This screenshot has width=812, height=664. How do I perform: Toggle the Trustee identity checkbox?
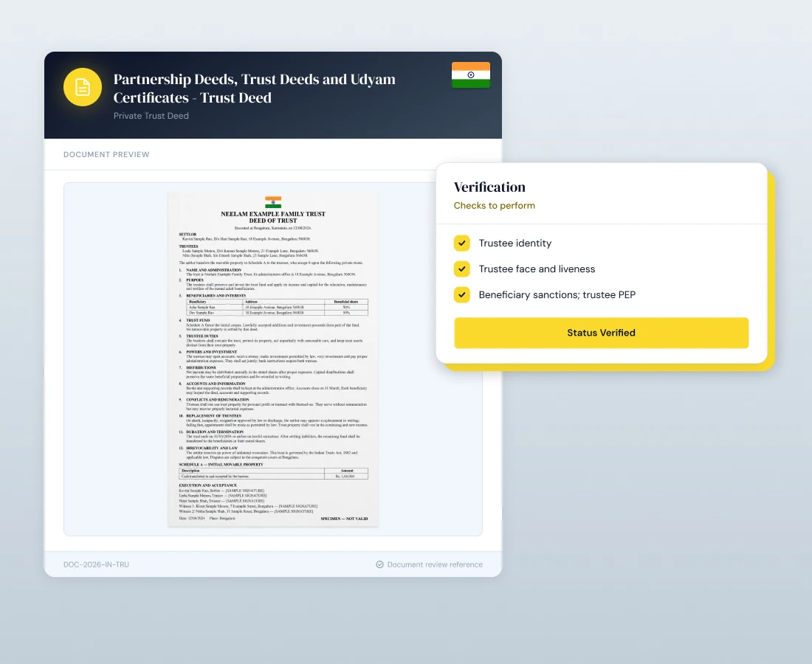(462, 243)
